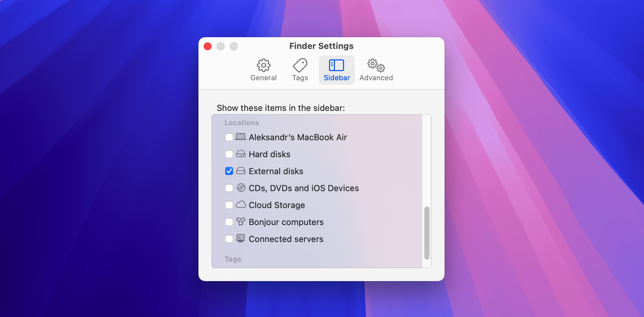644x317 pixels.
Task: Click the 'Tags' section header in list
Action: (x=233, y=259)
